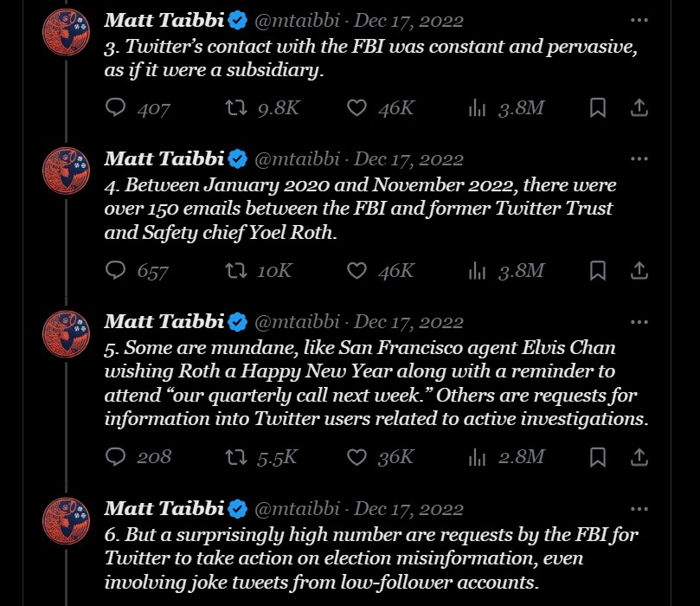Reply to tweet 5 about Elvis Chan

(116, 455)
